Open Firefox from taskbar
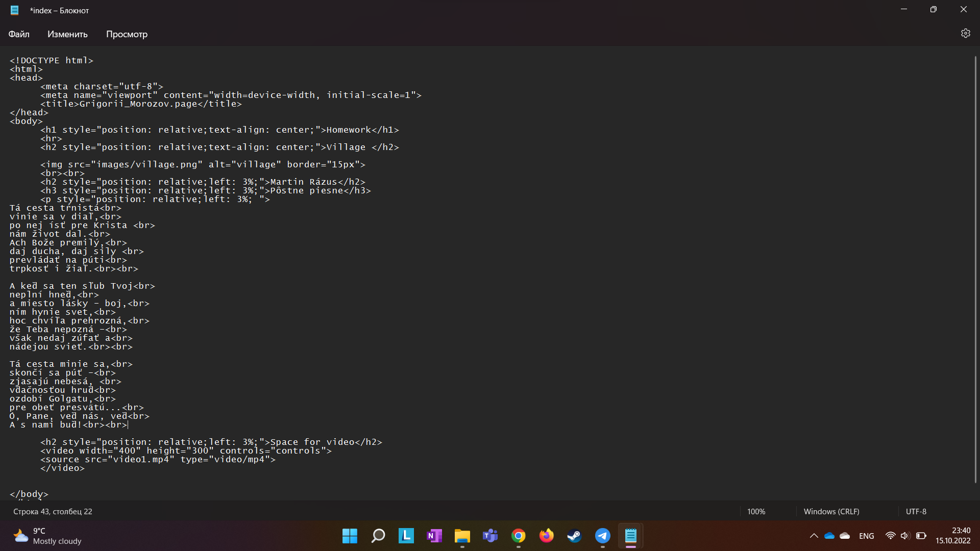980x551 pixels. pyautogui.click(x=547, y=536)
